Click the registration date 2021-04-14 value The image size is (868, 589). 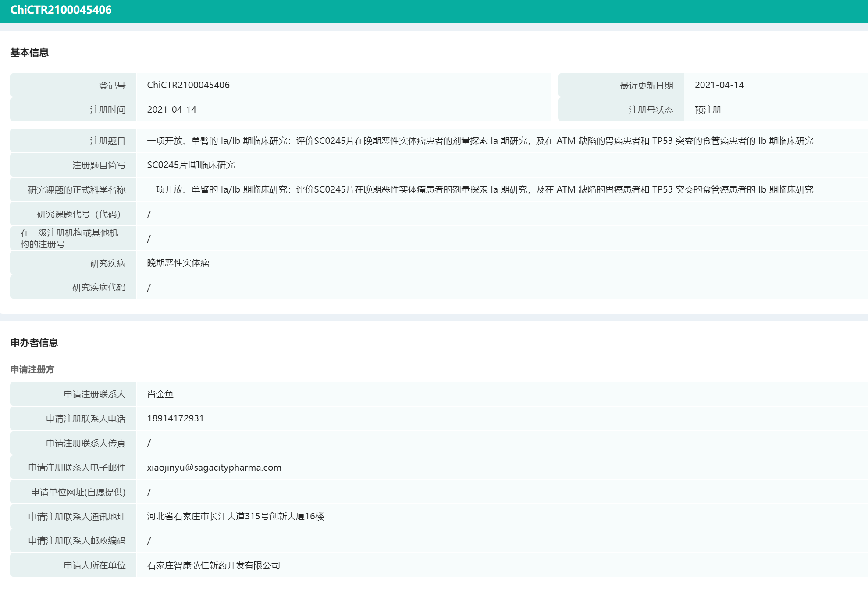pos(171,110)
